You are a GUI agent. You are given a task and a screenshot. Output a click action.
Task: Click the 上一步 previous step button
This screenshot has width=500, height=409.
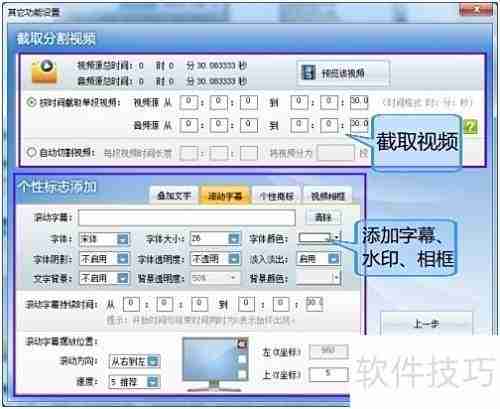click(x=427, y=324)
